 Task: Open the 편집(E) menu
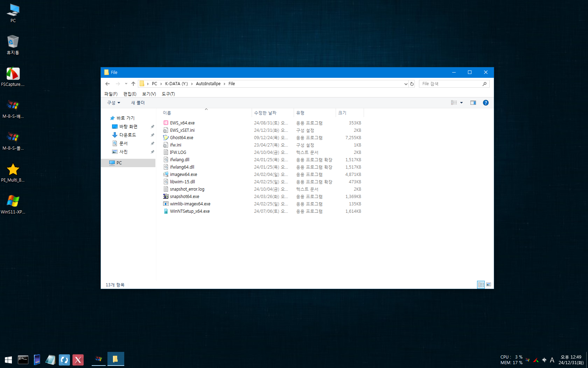coord(130,94)
